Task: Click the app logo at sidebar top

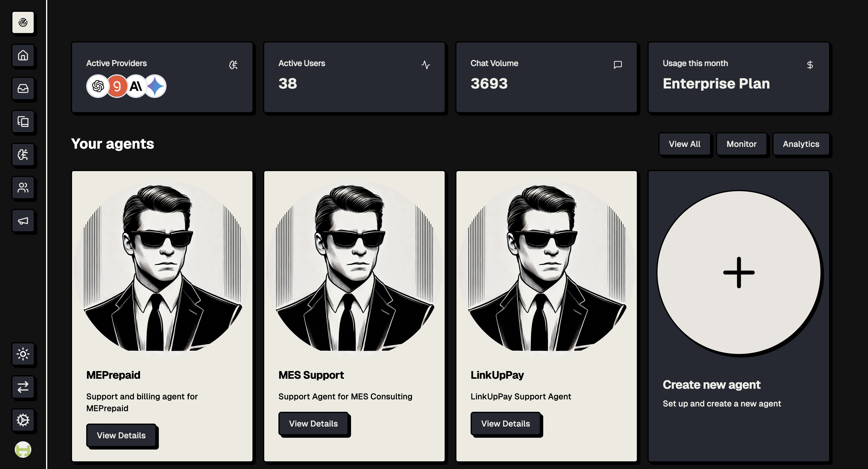Action: point(23,22)
